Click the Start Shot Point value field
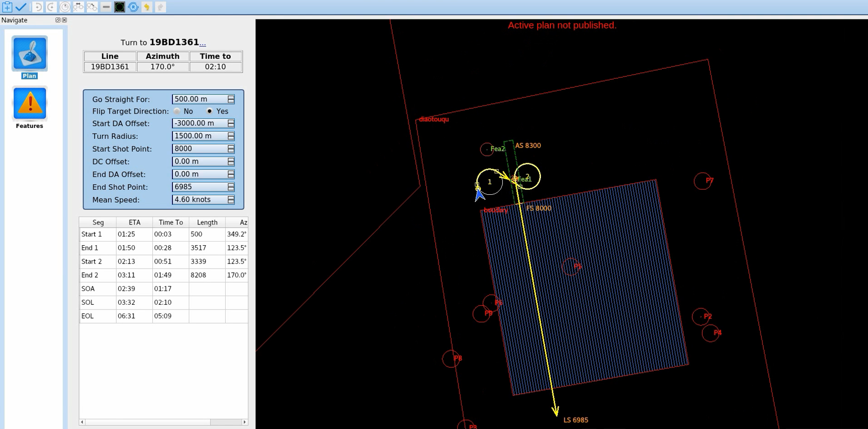Screen dimensions: 868x429 pyautogui.click(x=199, y=149)
